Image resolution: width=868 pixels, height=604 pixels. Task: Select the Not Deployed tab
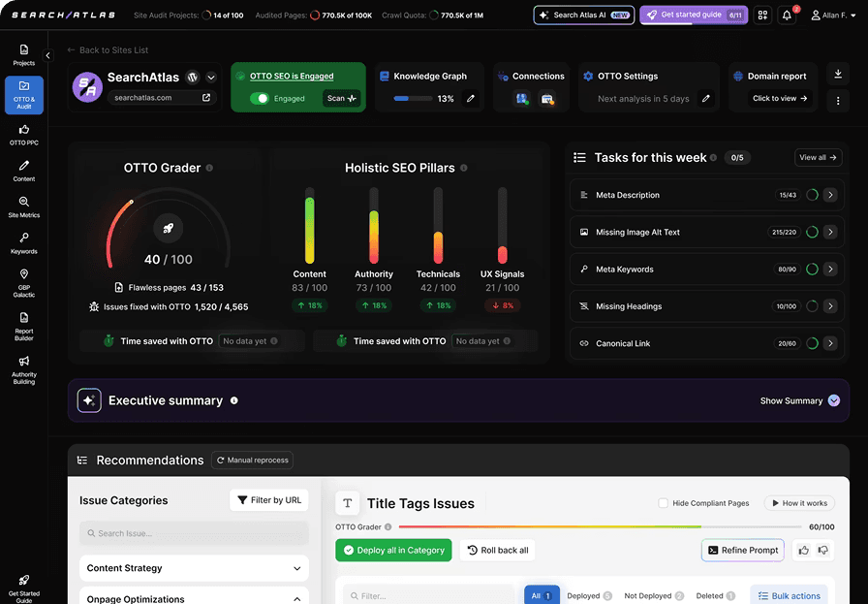click(x=647, y=595)
